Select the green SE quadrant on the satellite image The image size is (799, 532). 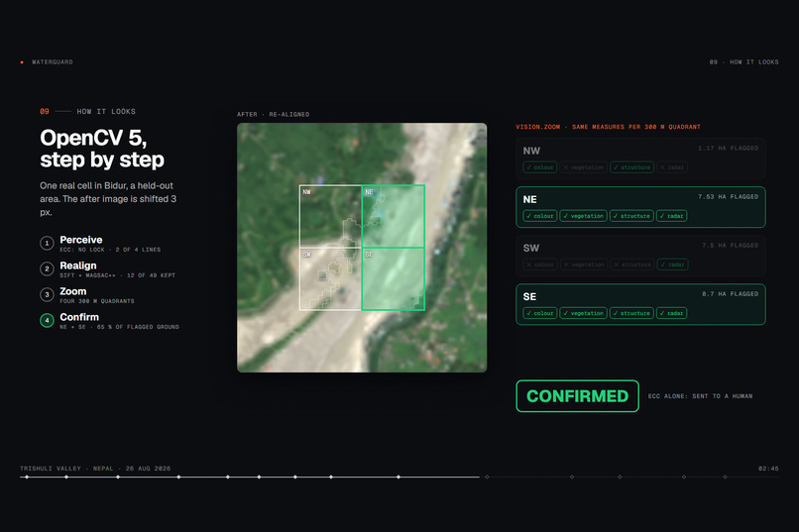(393, 278)
